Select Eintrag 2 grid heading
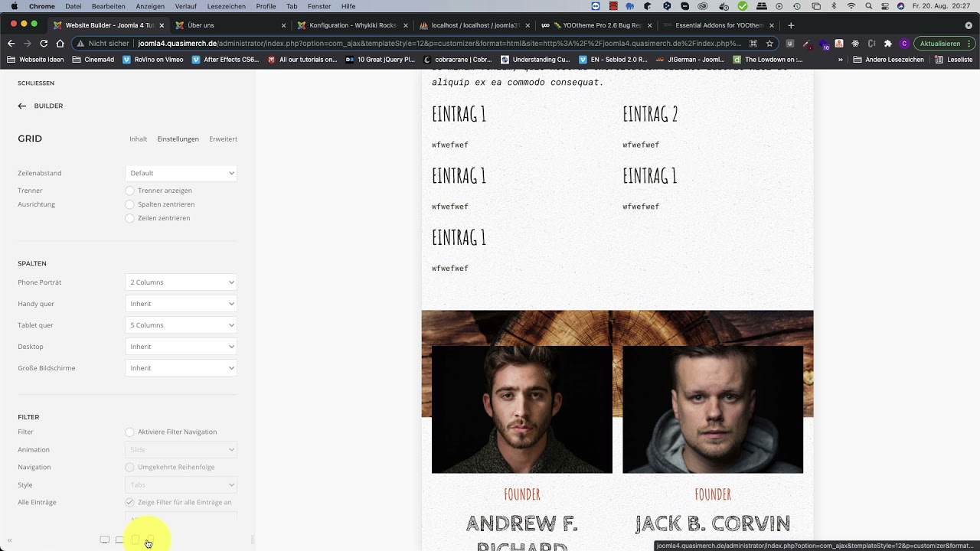The width and height of the screenshot is (980, 551). click(x=650, y=114)
